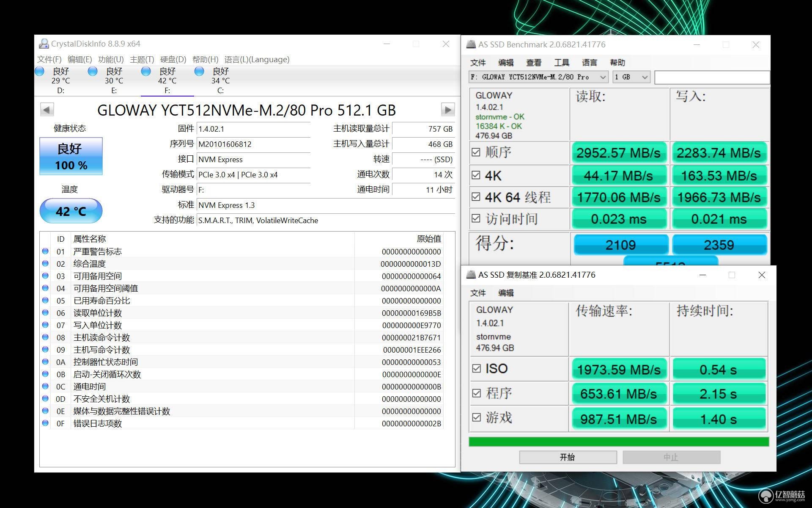Toggle the 4K 64 线程 test checkbox
812x508 pixels.
click(x=476, y=197)
